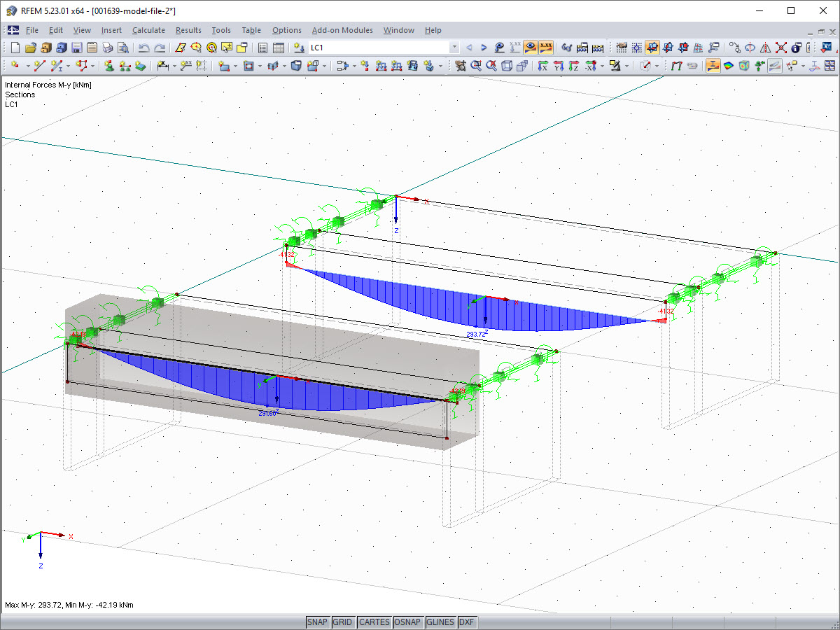Screen dimensions: 840x630
Task: Click the next load case arrow
Action: pos(484,48)
